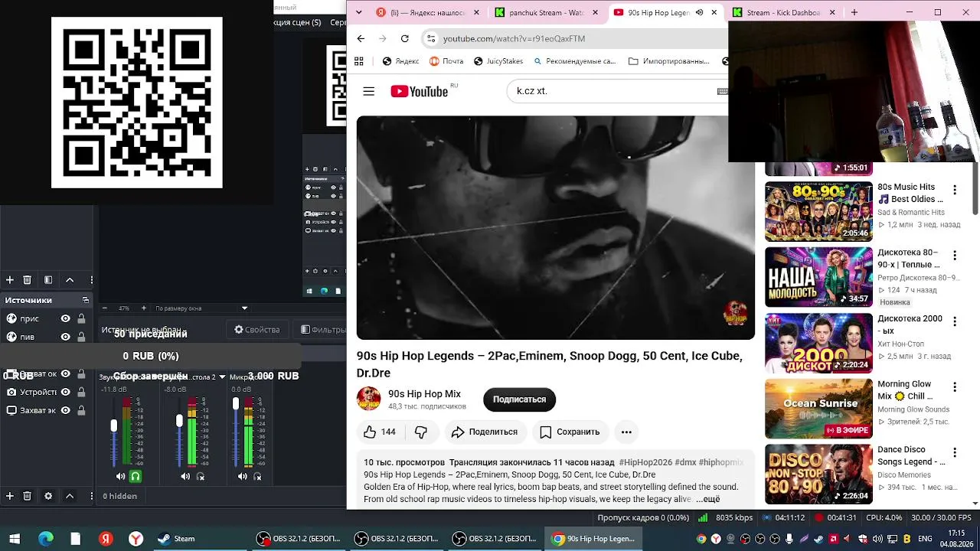
Task: Expand the video description with ...ещё
Action: click(x=707, y=499)
